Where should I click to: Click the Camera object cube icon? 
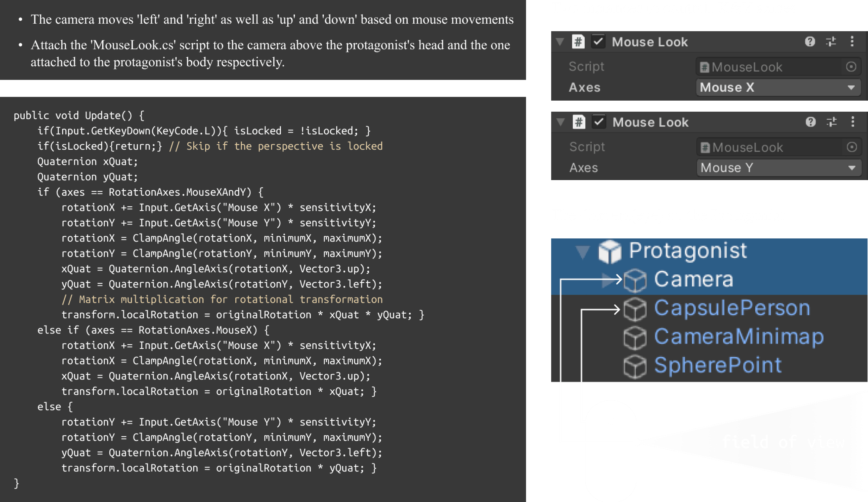tap(635, 280)
